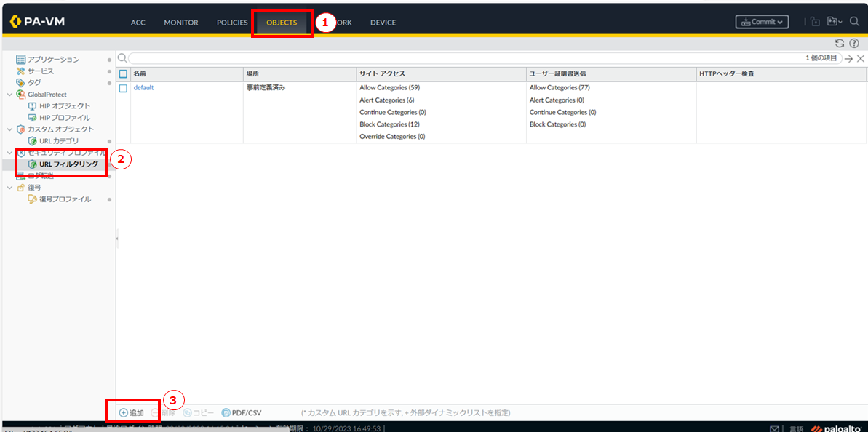Click the configuration folder icon in header
Viewport: 868px width, 432px height.
point(831,22)
